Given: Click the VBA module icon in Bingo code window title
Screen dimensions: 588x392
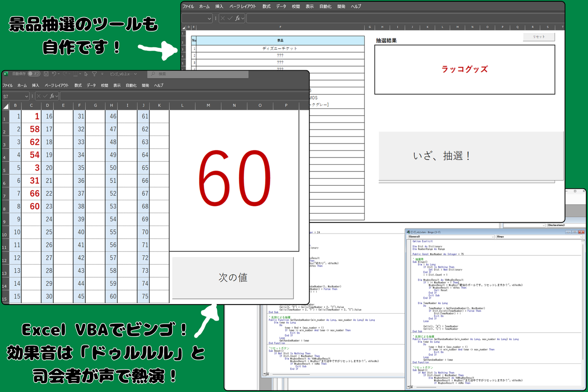Looking at the screenshot, I should [408, 232].
